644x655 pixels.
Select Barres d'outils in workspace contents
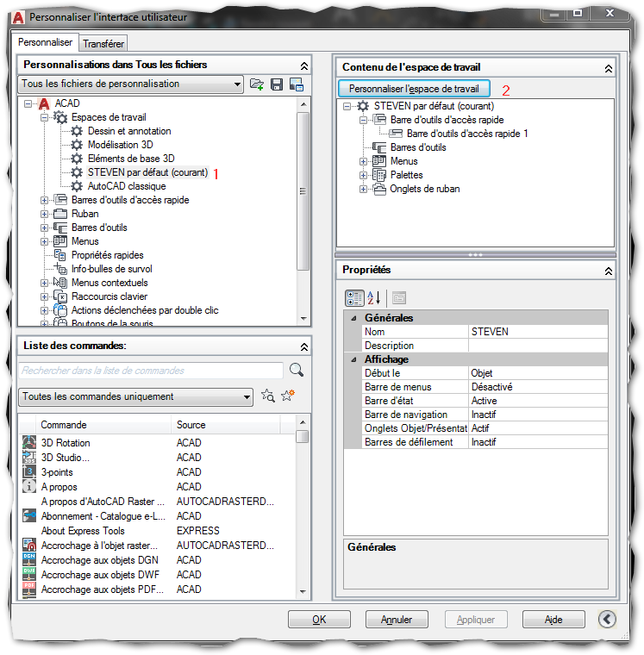coord(418,147)
